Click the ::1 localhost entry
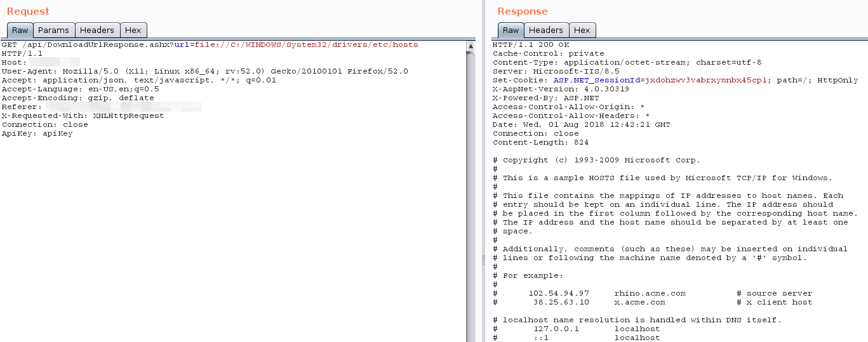This screenshot has height=342, width=868. 576,338
